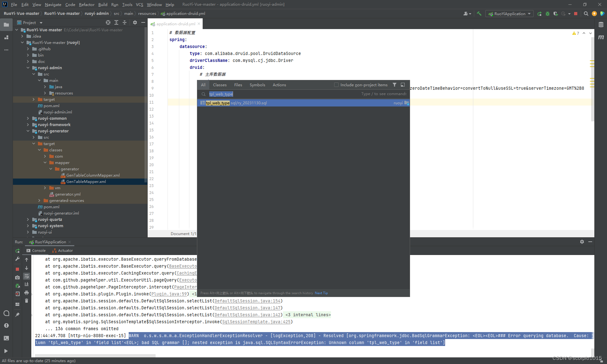Image resolution: width=607 pixels, height=364 pixels.
Task: Open the Project view selector dropdown
Action: [30, 22]
